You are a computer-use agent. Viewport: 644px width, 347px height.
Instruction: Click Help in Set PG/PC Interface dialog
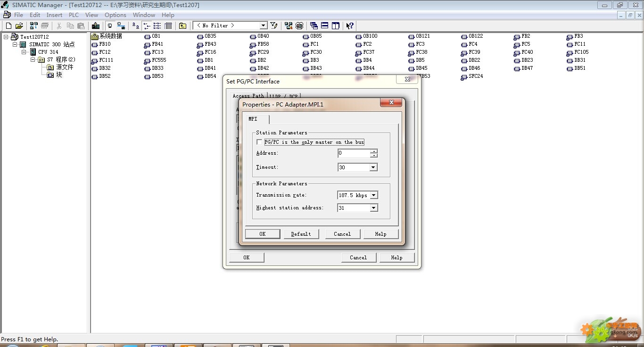pos(396,257)
